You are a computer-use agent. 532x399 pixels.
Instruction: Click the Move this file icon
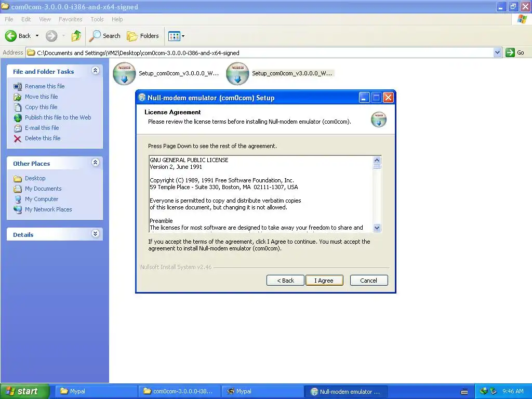18,97
